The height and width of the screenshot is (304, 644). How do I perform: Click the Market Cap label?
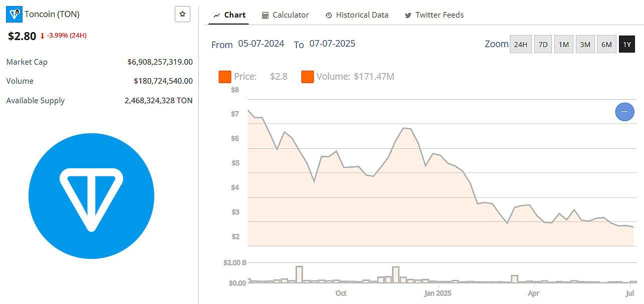click(x=27, y=62)
